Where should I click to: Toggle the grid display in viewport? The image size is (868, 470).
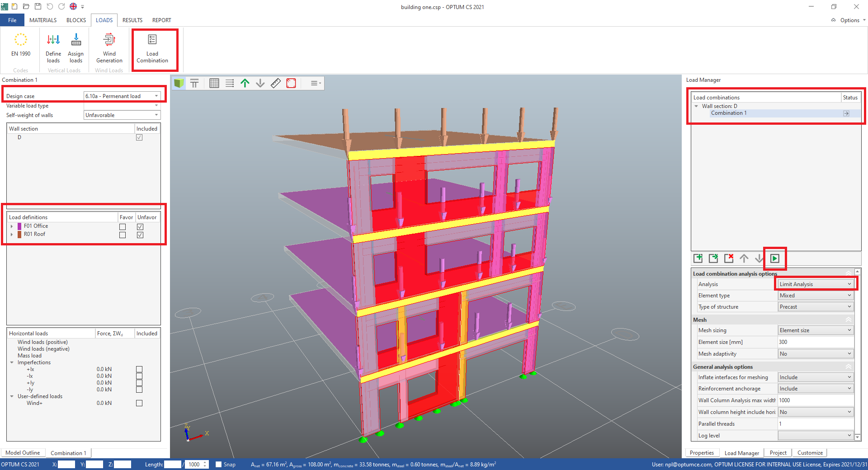tap(214, 83)
